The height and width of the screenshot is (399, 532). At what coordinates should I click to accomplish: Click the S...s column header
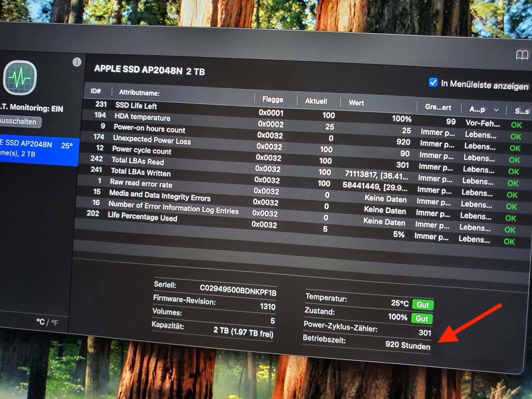pos(522,111)
